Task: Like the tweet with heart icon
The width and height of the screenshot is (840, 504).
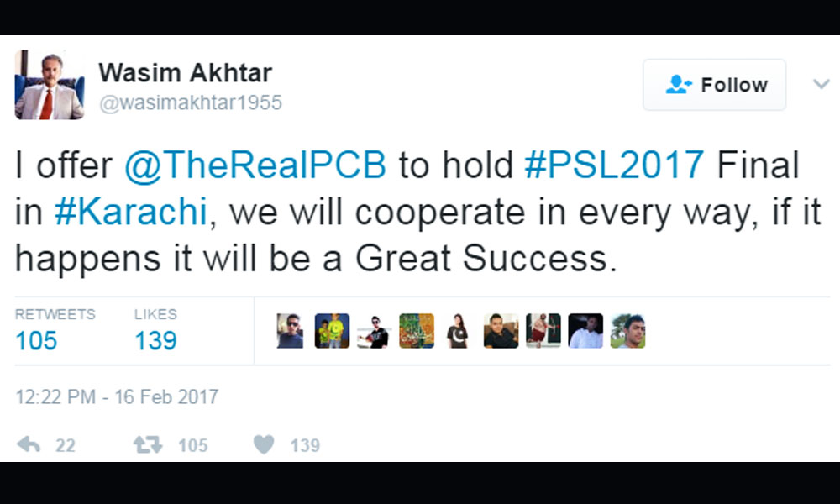Action: 264,444
